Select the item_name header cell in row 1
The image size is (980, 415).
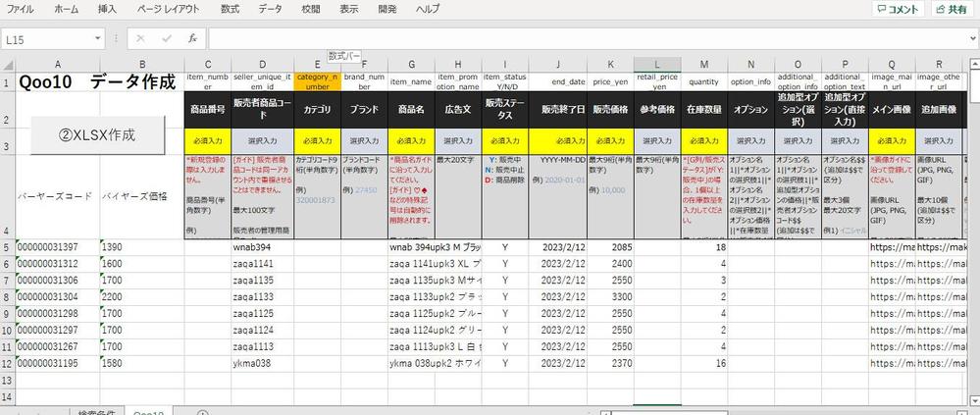(411, 81)
